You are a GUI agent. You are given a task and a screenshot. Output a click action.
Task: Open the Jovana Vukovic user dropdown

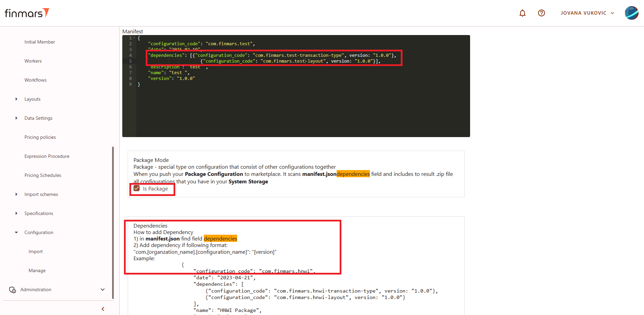coord(587,13)
